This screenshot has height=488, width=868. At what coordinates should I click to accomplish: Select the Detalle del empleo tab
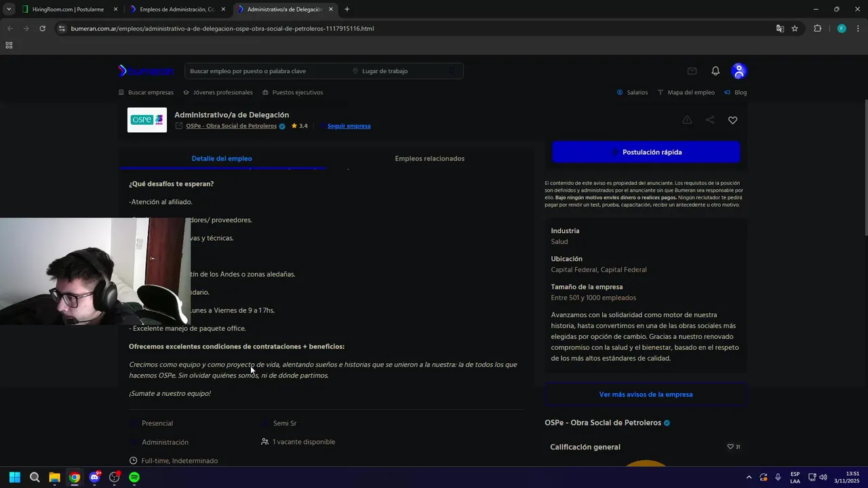tap(222, 159)
